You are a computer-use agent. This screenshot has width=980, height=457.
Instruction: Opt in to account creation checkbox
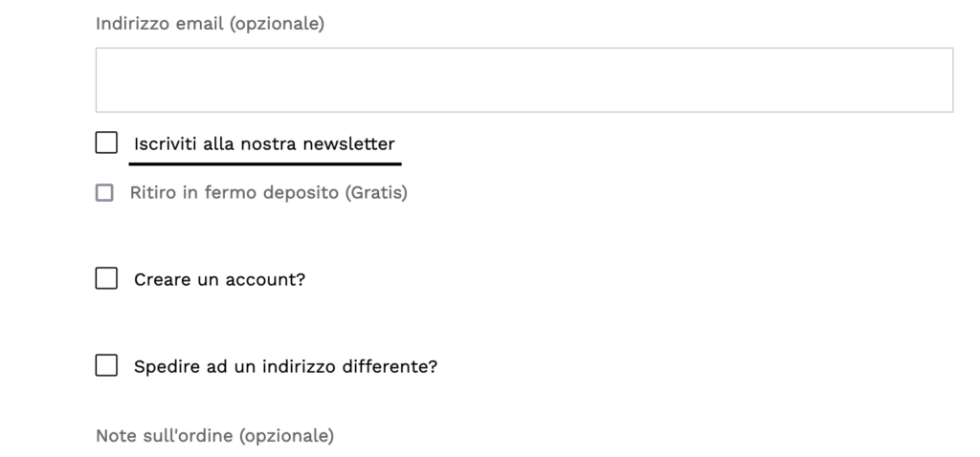[x=106, y=279]
